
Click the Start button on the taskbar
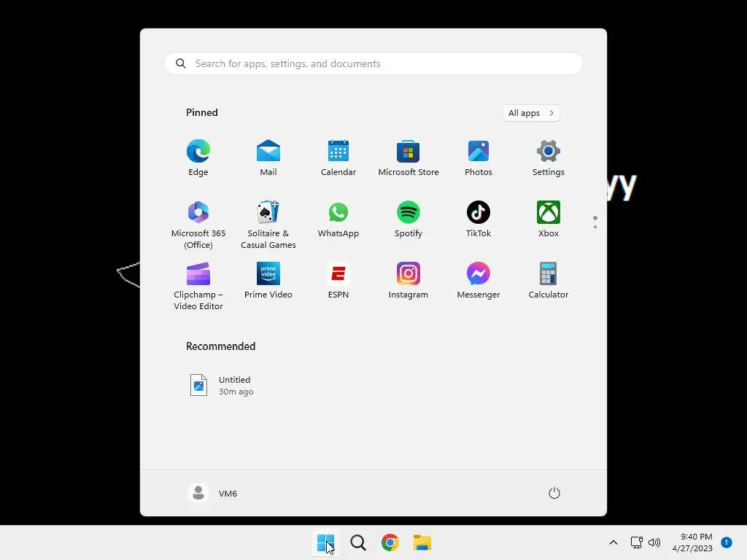coord(326,542)
